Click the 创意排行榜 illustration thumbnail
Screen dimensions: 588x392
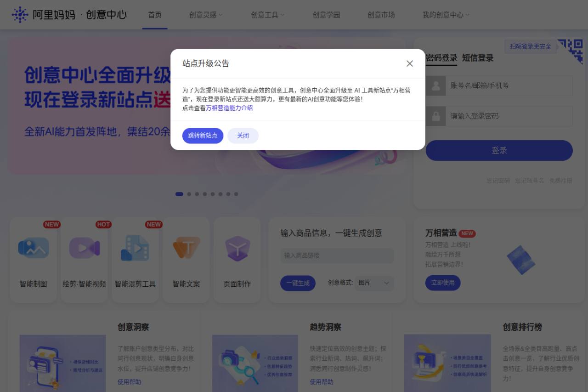click(447, 363)
